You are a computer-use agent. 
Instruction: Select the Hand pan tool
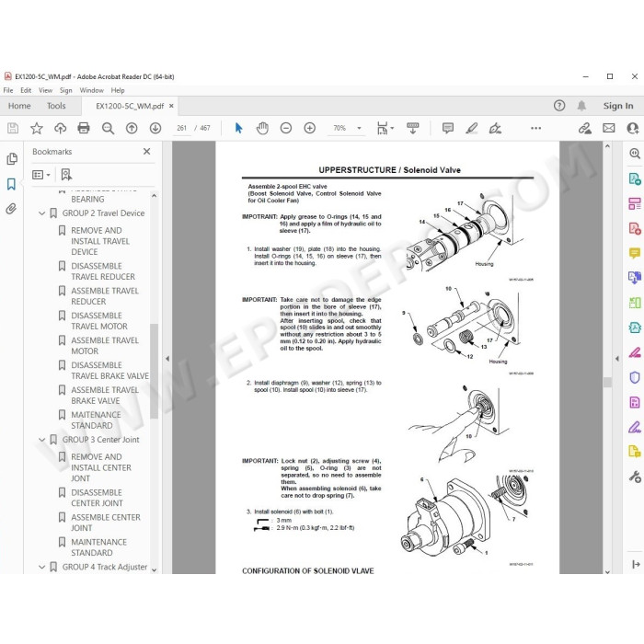(262, 129)
